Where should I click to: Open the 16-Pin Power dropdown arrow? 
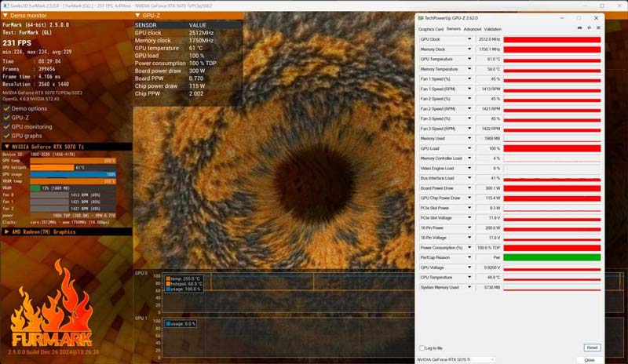[469, 227]
